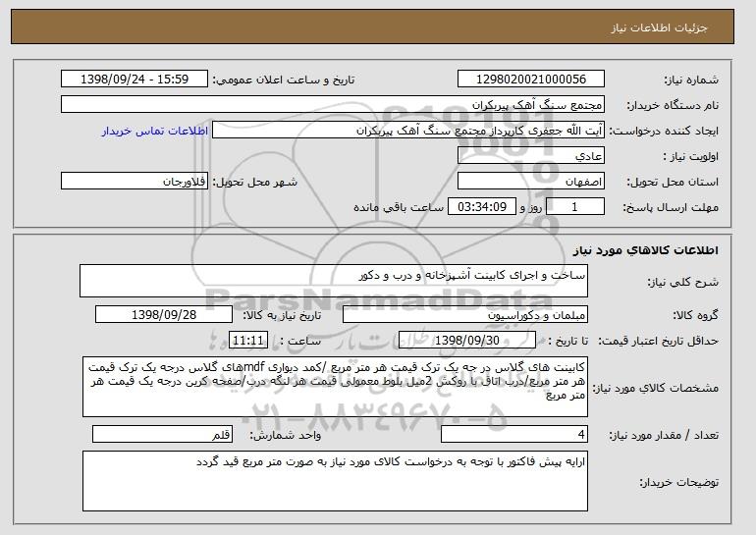Click the delivery province field اصفهان

pos(531,182)
